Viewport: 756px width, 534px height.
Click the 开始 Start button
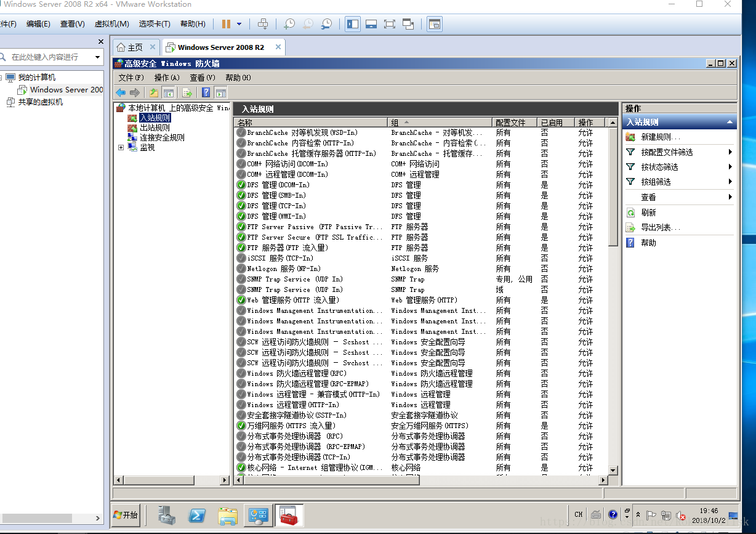pyautogui.click(x=126, y=515)
